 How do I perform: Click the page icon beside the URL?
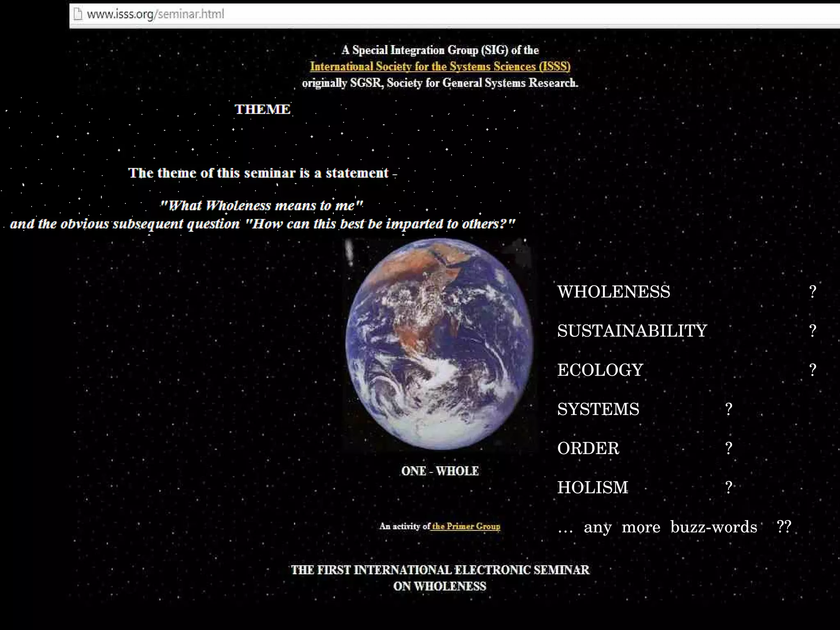[x=78, y=14]
